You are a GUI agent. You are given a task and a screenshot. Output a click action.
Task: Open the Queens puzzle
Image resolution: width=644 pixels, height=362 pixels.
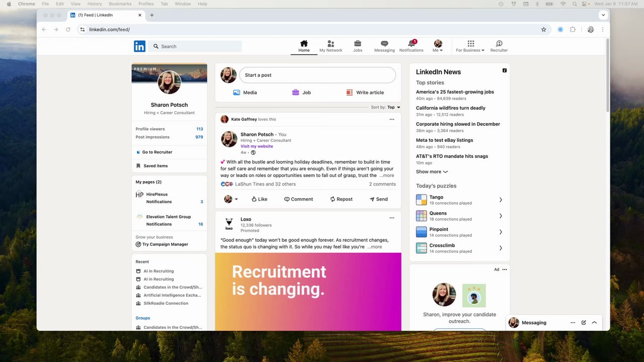point(459,216)
